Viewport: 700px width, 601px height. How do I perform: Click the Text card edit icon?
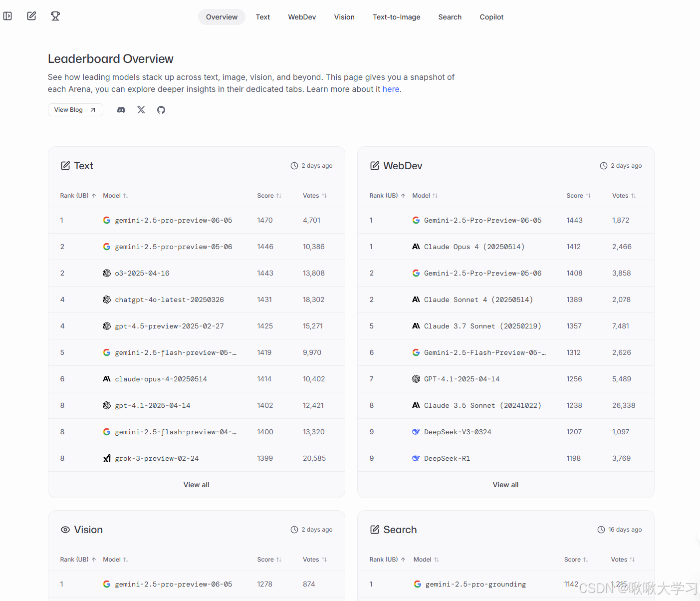(x=65, y=166)
